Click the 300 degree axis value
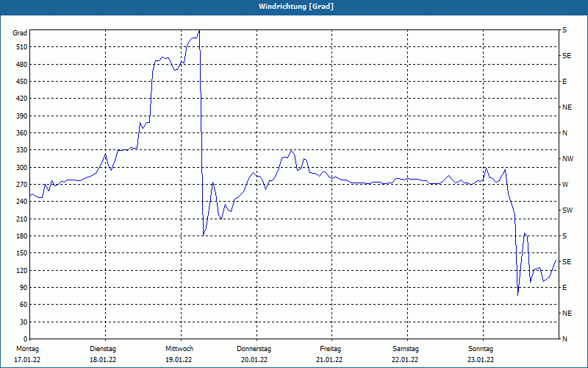This screenshot has width=588, height=368. point(22,168)
